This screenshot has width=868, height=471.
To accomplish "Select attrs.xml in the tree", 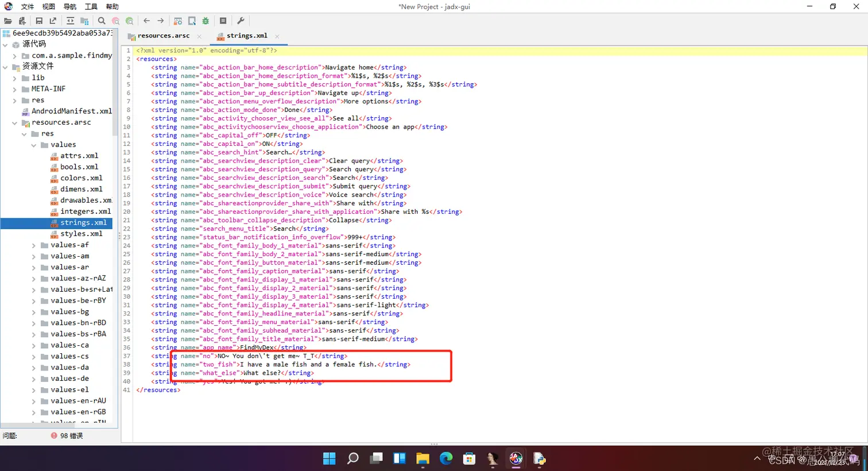I will point(79,156).
